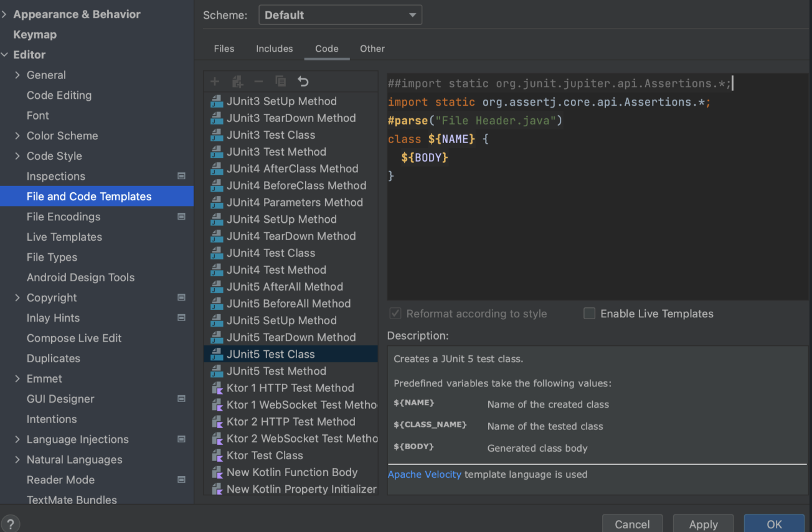Switch to the Other tab
Screen dimensions: 812x532
(x=372, y=49)
